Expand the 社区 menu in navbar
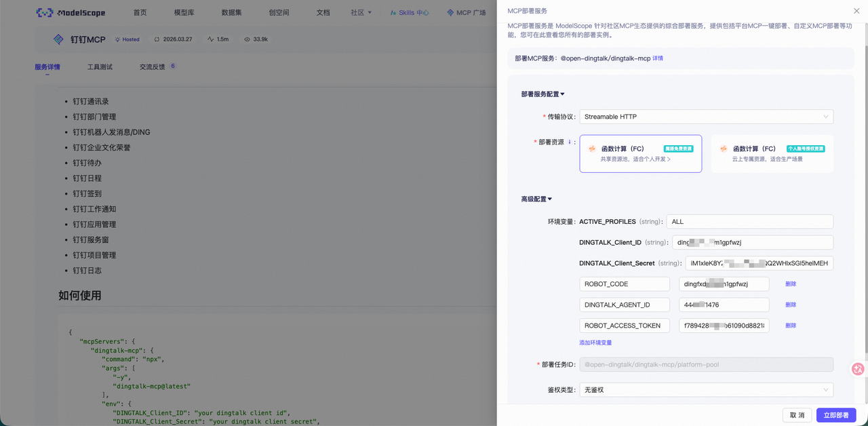Screen dimensions: 868x426 pyautogui.click(x=361, y=13)
